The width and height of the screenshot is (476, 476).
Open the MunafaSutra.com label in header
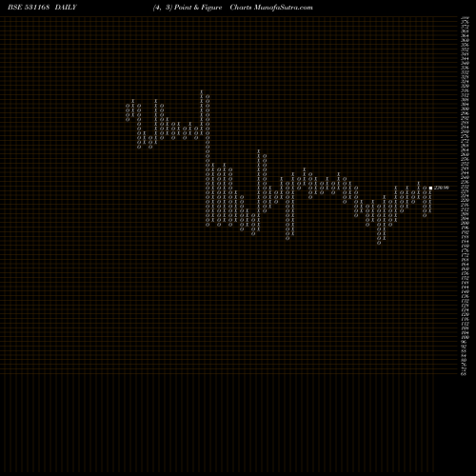point(284,8)
